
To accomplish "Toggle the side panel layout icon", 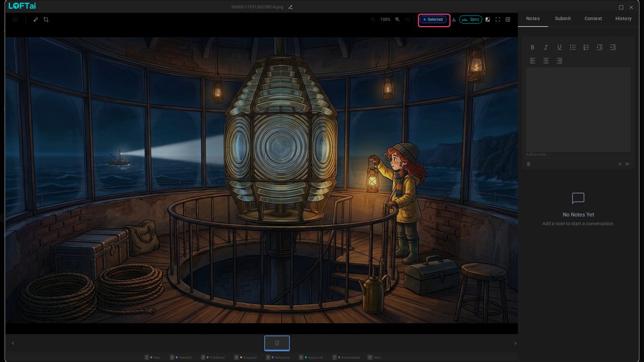I will coord(508,20).
